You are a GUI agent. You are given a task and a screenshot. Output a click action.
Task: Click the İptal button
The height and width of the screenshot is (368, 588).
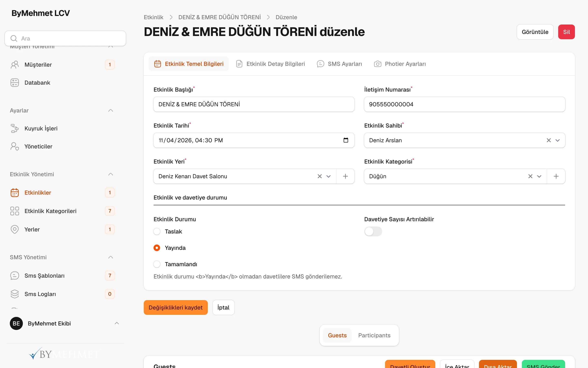(223, 307)
